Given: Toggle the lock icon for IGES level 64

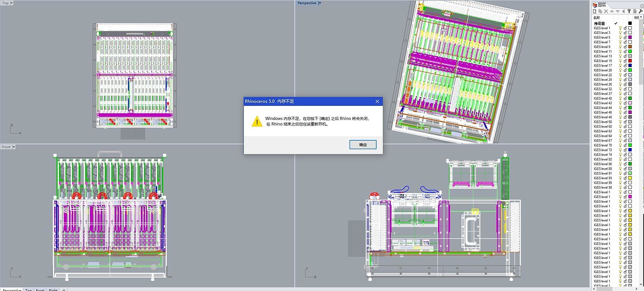Looking at the screenshot, I should [x=625, y=136].
